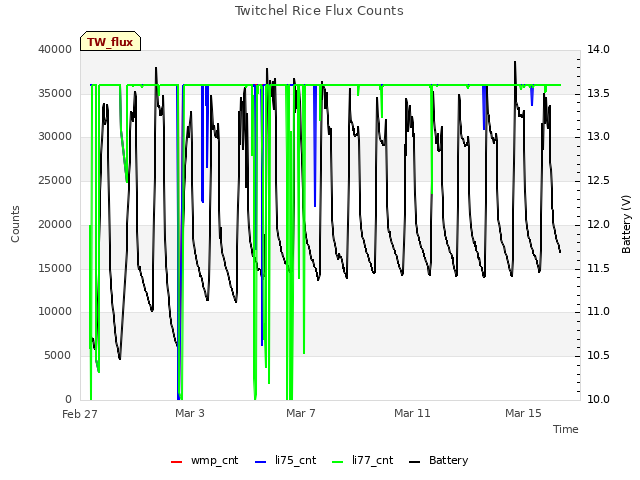Click the 25000 counts axis value
The image size is (640, 480).
click(x=55, y=180)
